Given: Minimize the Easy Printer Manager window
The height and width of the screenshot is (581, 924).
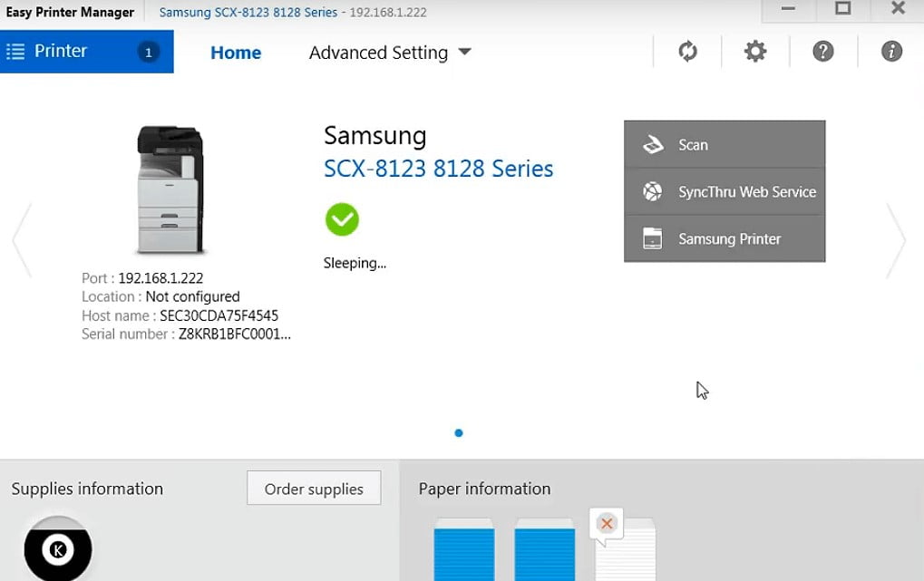Looking at the screenshot, I should tap(788, 9).
